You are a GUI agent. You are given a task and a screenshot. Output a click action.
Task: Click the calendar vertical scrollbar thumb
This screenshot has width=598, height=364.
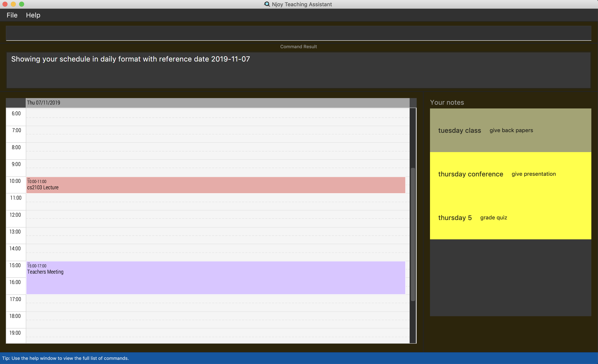click(x=413, y=234)
